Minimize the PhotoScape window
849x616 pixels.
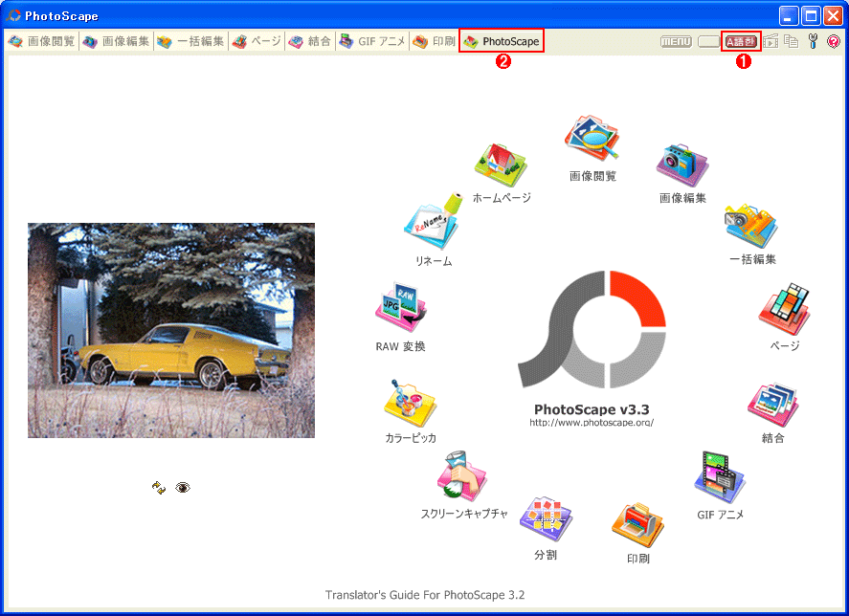tap(789, 15)
